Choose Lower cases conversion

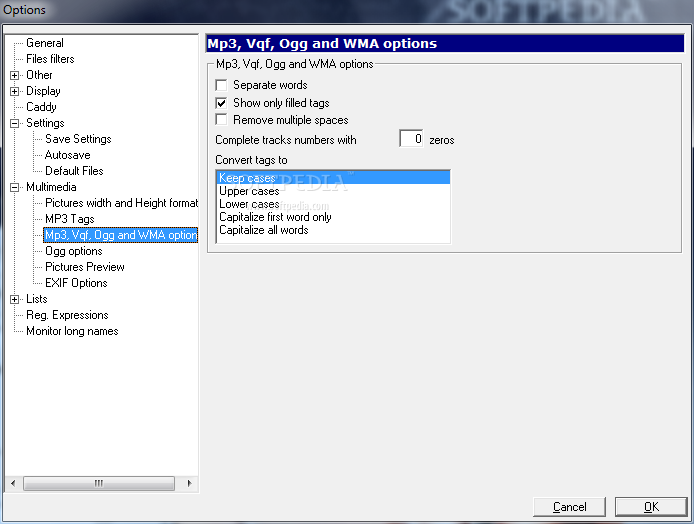[333, 204]
